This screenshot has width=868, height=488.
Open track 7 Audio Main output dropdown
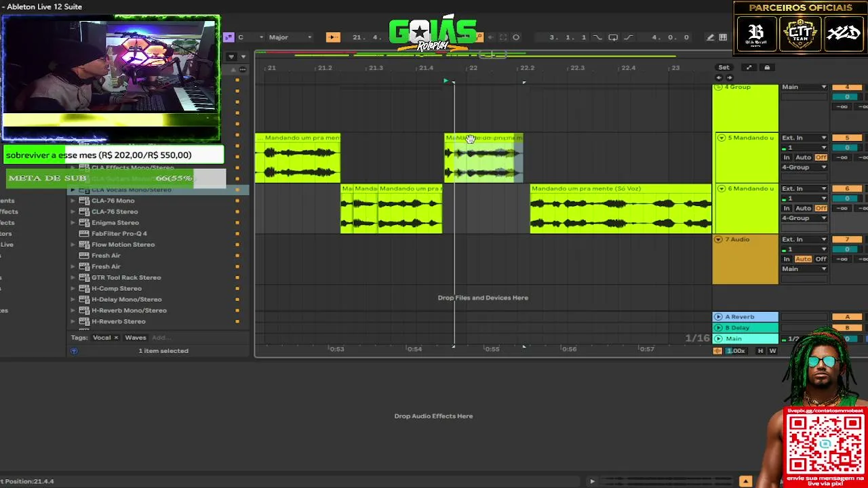pyautogui.click(x=804, y=269)
